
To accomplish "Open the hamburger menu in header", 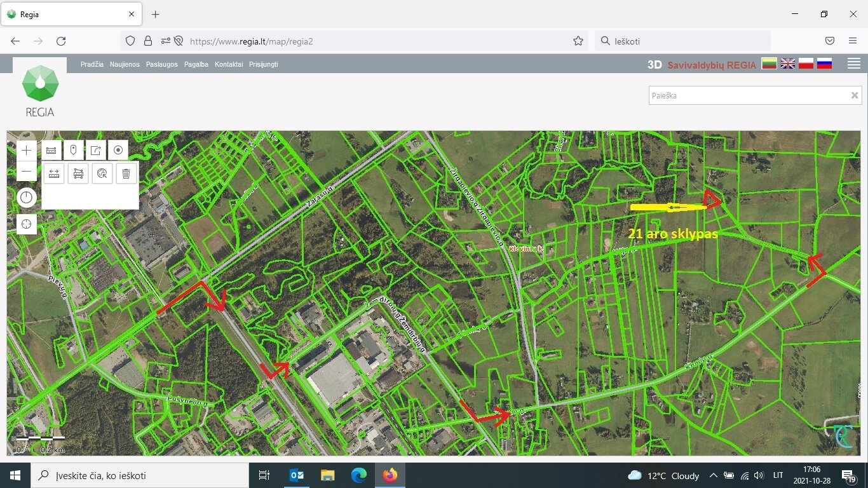I will coord(854,64).
